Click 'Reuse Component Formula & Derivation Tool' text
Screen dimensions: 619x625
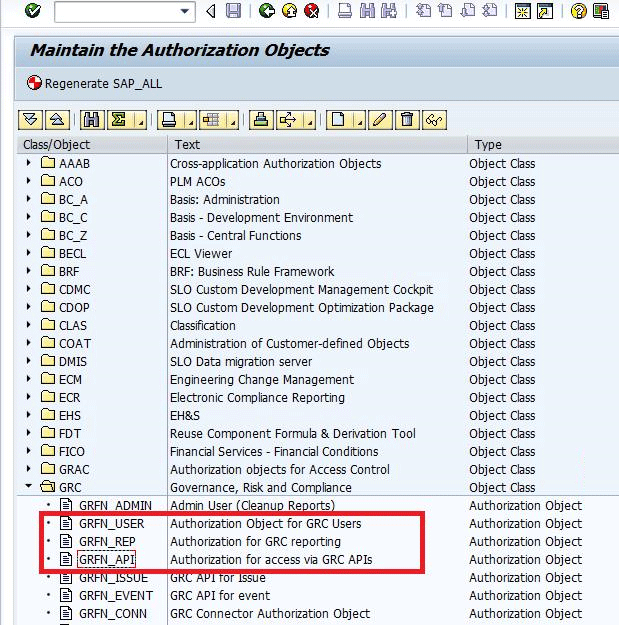[x=293, y=433]
